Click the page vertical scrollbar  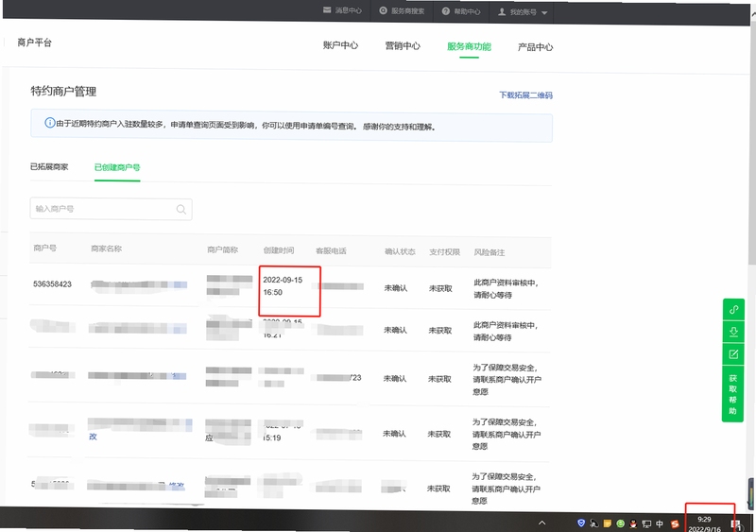(752, 145)
